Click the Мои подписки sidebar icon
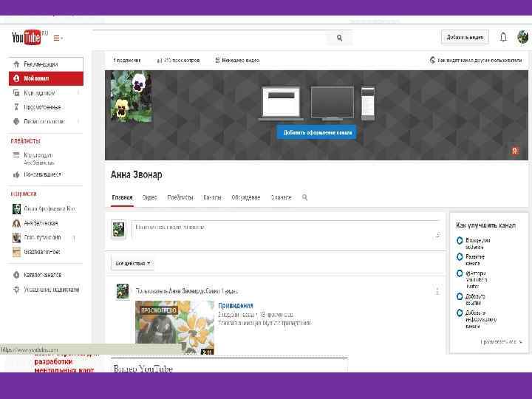532x399 pixels. coord(16,92)
